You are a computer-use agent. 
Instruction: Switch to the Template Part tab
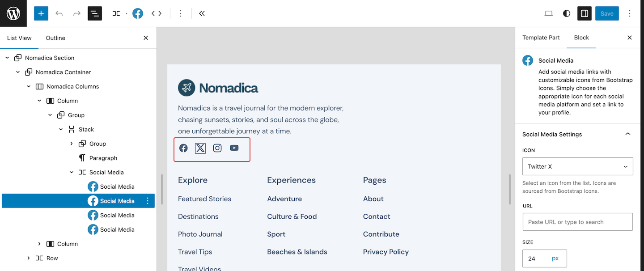click(541, 38)
